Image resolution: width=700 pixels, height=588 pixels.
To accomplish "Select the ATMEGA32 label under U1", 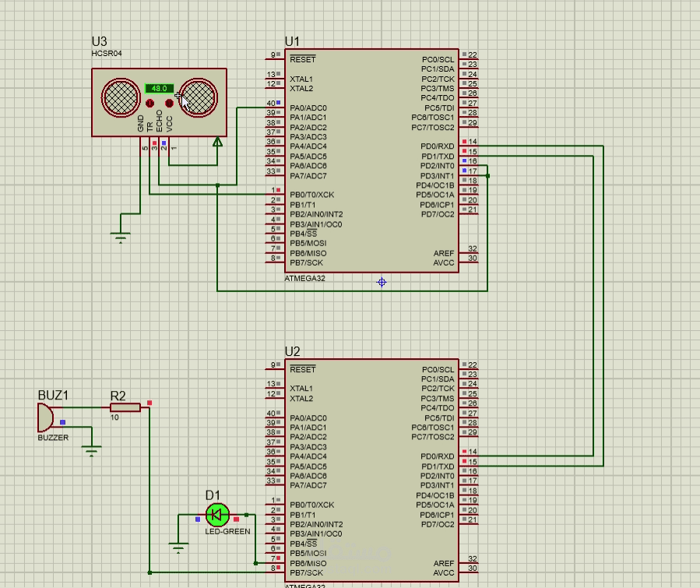I will click(x=305, y=278).
